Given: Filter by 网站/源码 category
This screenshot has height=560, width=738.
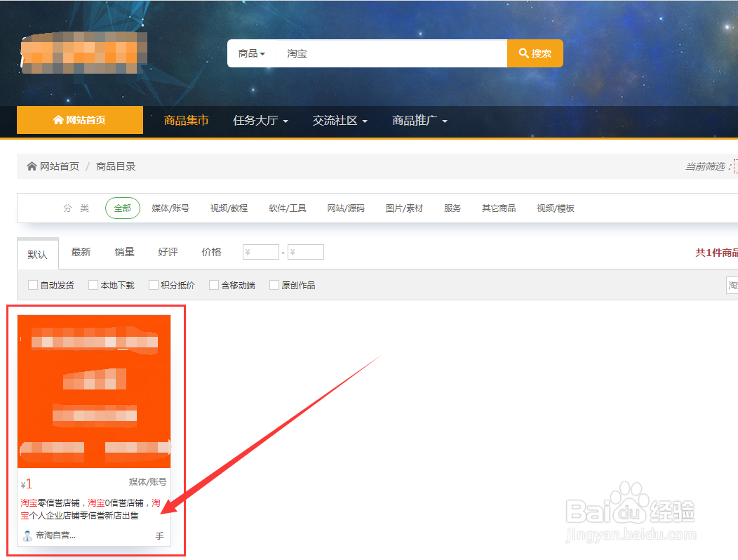Looking at the screenshot, I should pos(346,208).
